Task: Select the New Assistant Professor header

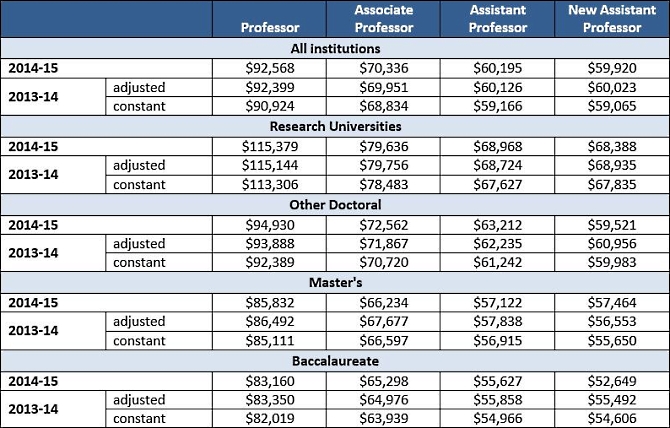Action: pyautogui.click(x=612, y=19)
